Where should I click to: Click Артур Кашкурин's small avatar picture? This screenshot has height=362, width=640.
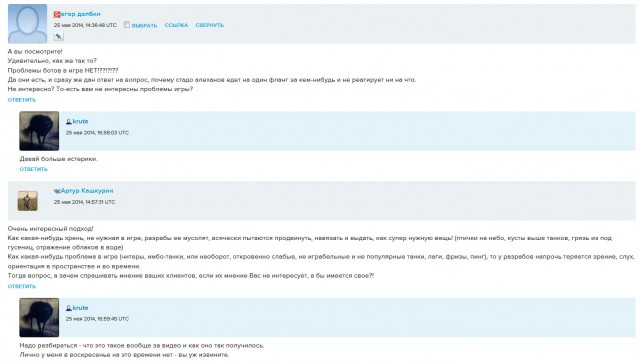click(x=28, y=201)
